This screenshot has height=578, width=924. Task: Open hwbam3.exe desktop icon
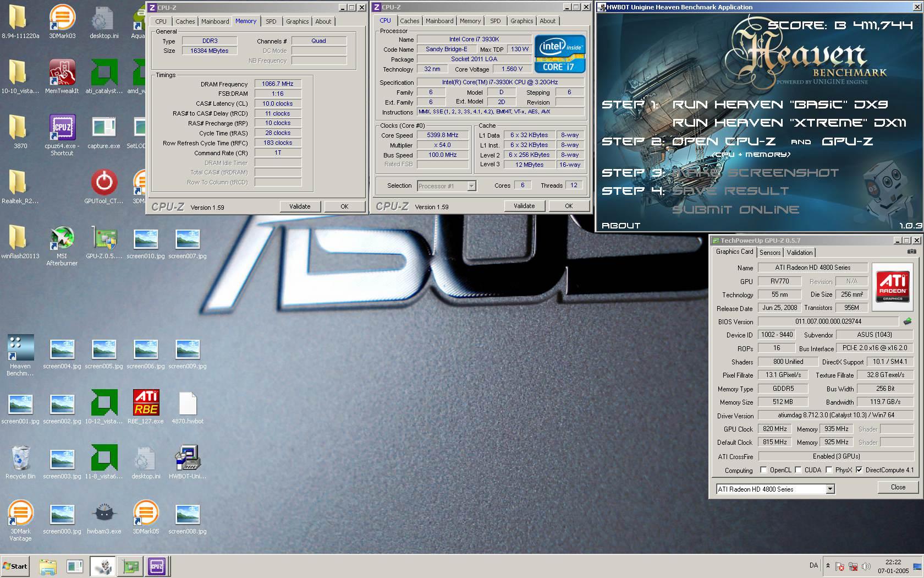point(104,516)
